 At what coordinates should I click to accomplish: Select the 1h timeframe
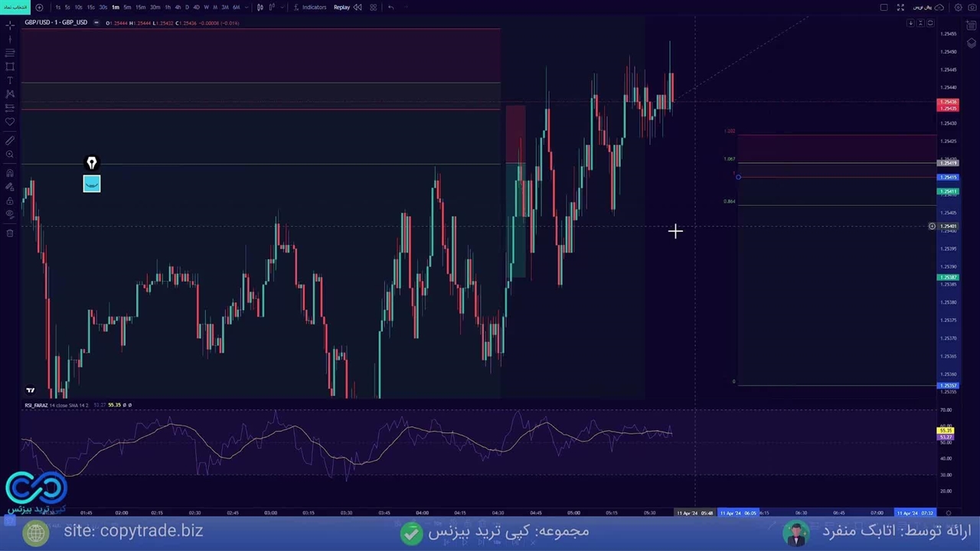(168, 8)
